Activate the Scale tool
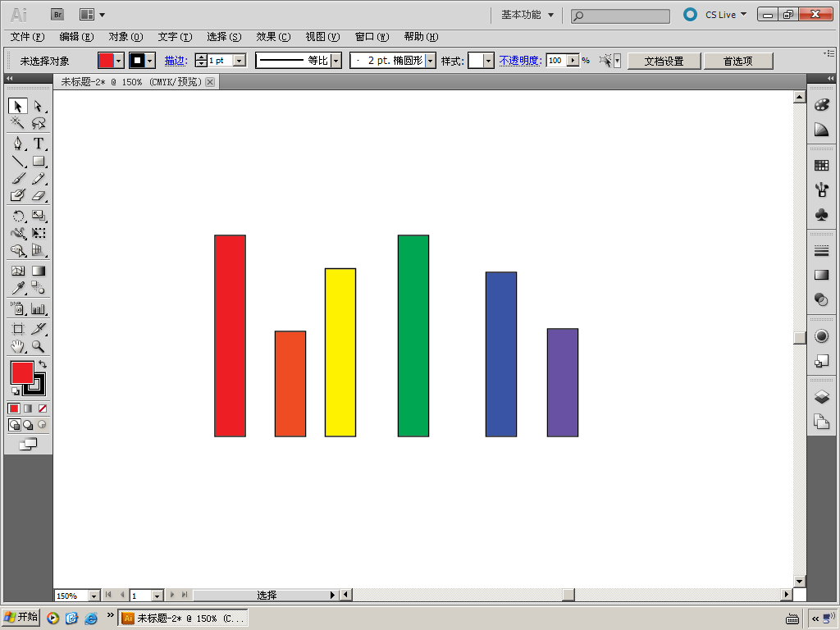This screenshot has height=630, width=840. 38,216
